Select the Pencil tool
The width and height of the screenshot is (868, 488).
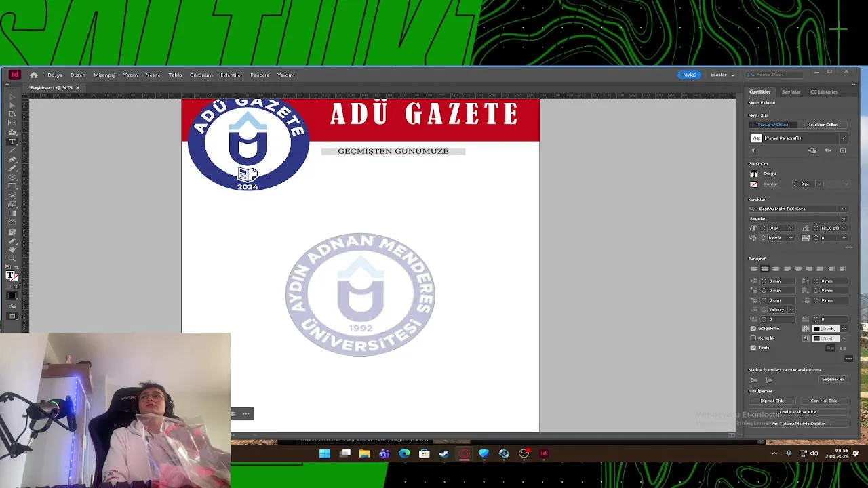point(12,168)
